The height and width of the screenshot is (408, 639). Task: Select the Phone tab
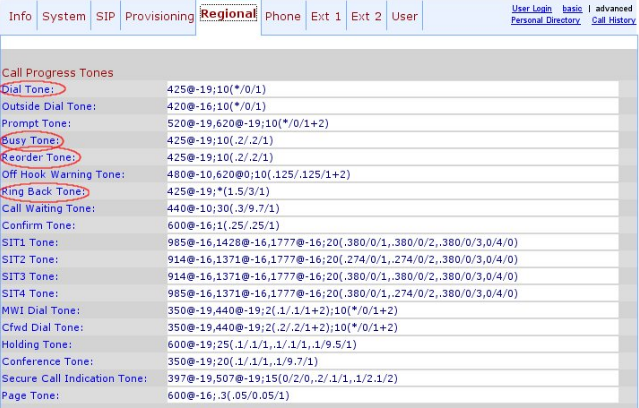coord(283,16)
